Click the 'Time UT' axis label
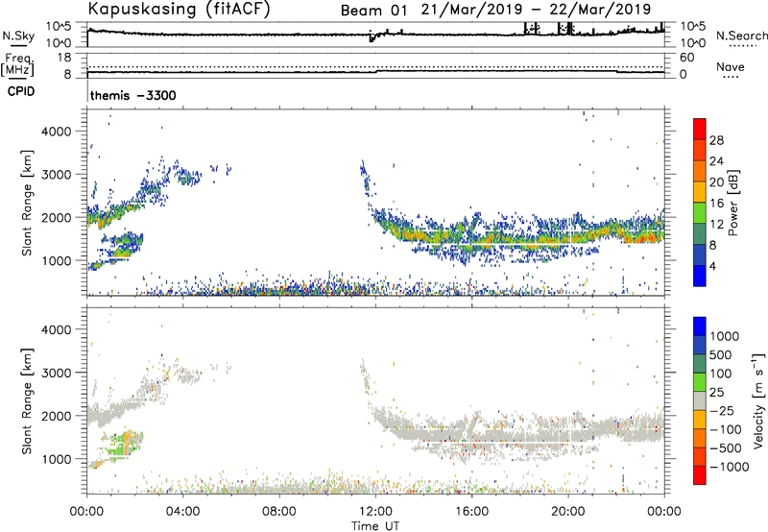Viewport: 768px width, 532px height. pos(375,526)
